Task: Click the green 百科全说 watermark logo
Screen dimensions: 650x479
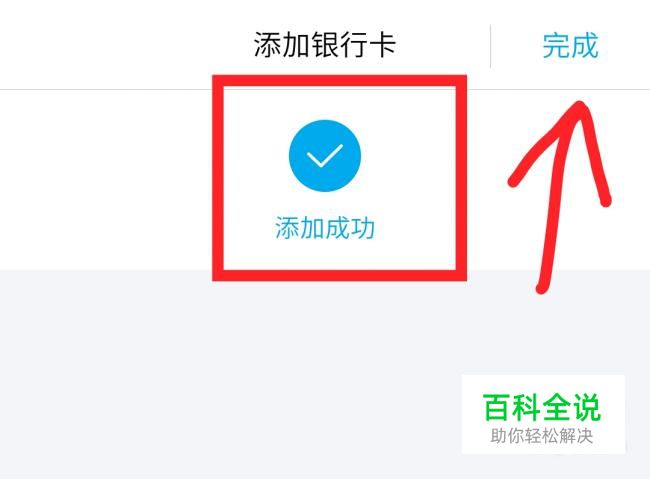Action: [541, 407]
